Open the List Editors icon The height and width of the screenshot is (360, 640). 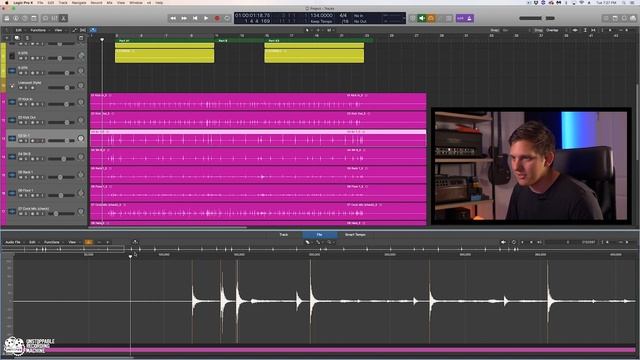coord(606,18)
